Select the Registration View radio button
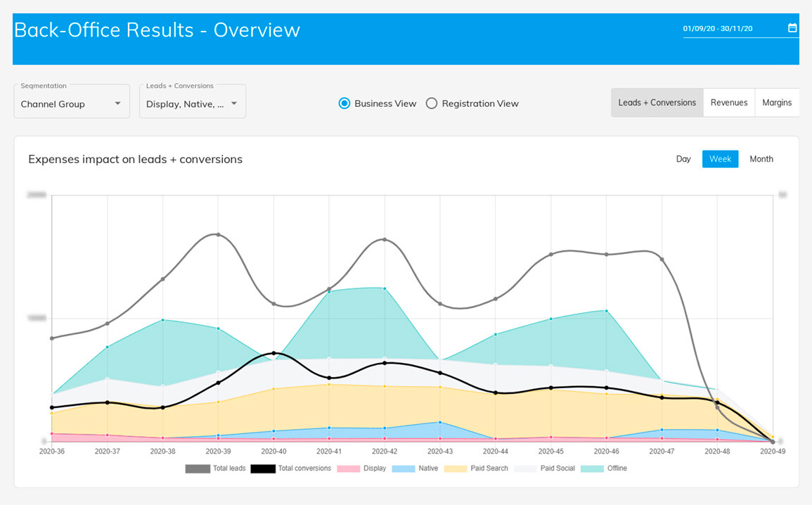812x505 pixels. tap(432, 103)
